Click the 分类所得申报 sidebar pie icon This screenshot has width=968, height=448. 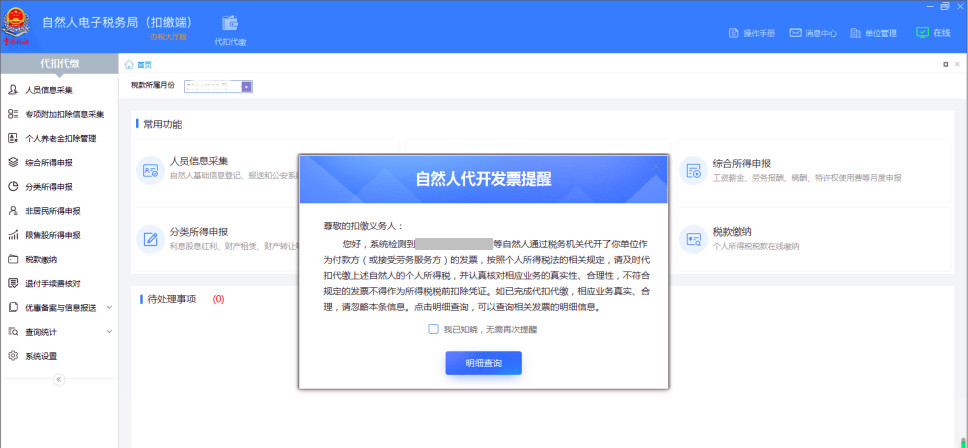click(x=13, y=186)
